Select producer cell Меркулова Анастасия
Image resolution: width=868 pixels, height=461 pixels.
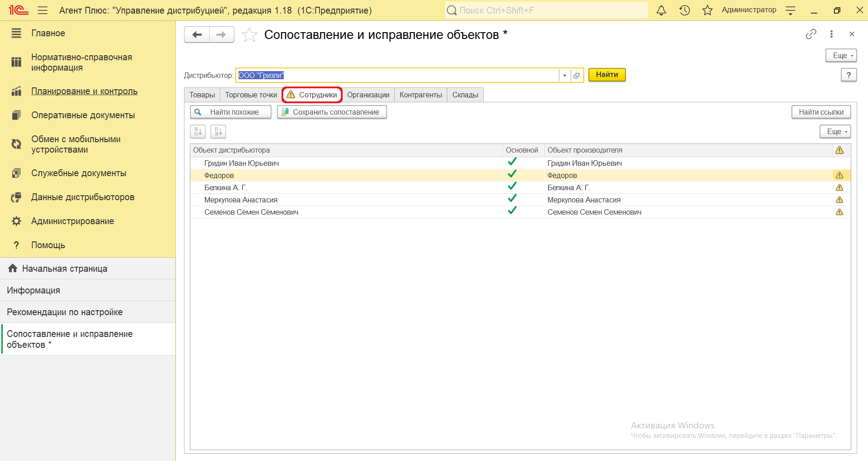688,200
